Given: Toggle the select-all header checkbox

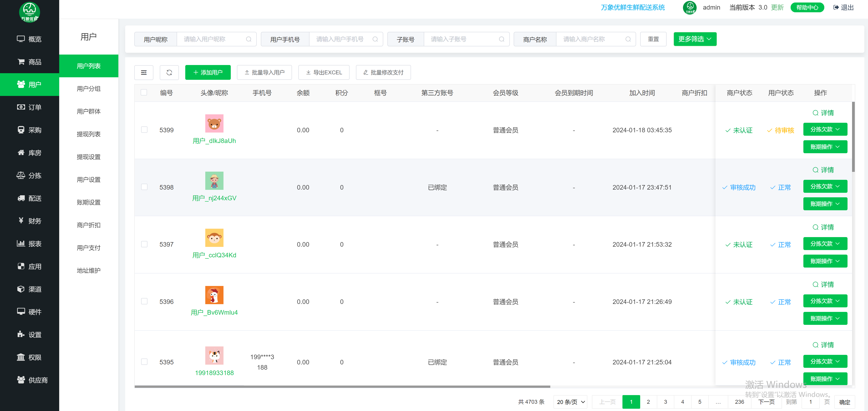Looking at the screenshot, I should coord(144,93).
